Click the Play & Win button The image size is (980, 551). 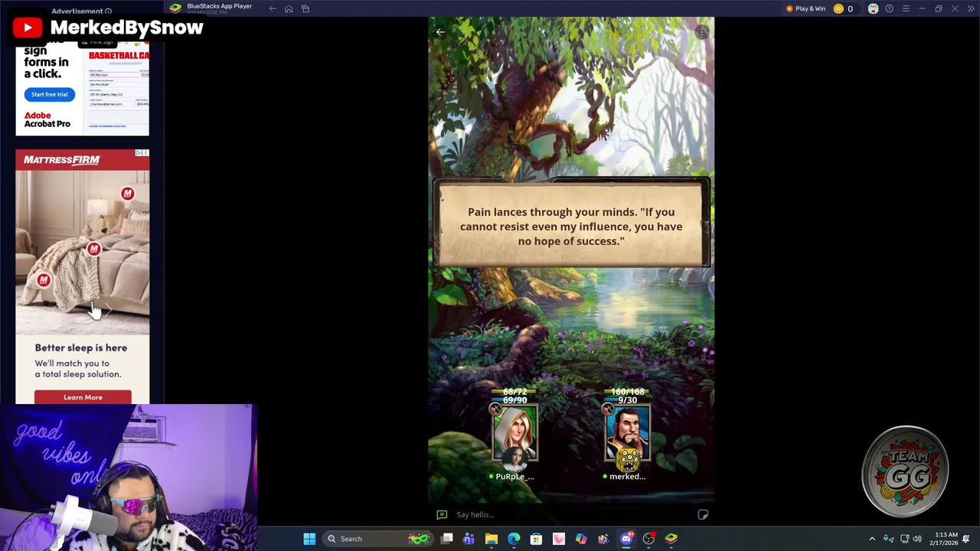pyautogui.click(x=805, y=8)
